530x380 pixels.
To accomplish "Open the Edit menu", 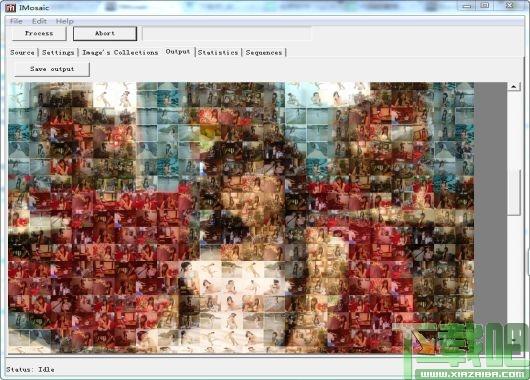I will (x=39, y=21).
